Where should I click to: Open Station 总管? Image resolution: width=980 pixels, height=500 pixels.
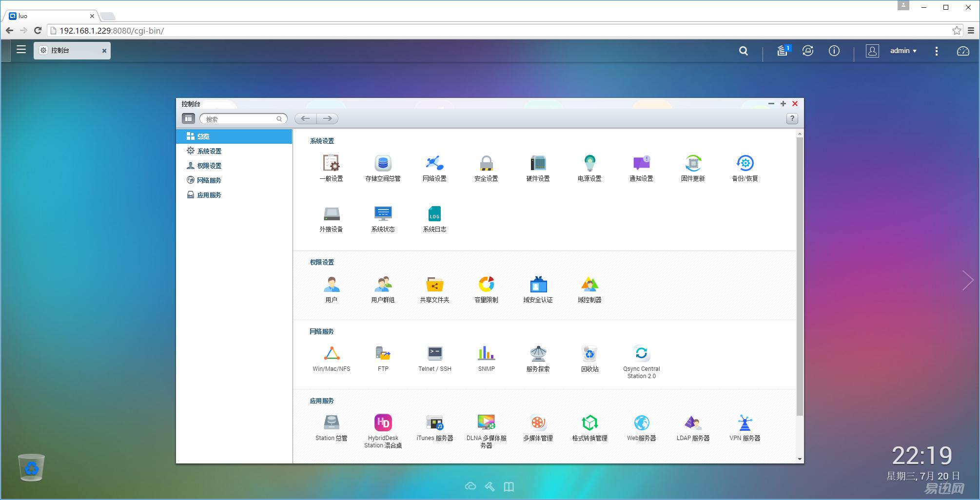pos(332,428)
